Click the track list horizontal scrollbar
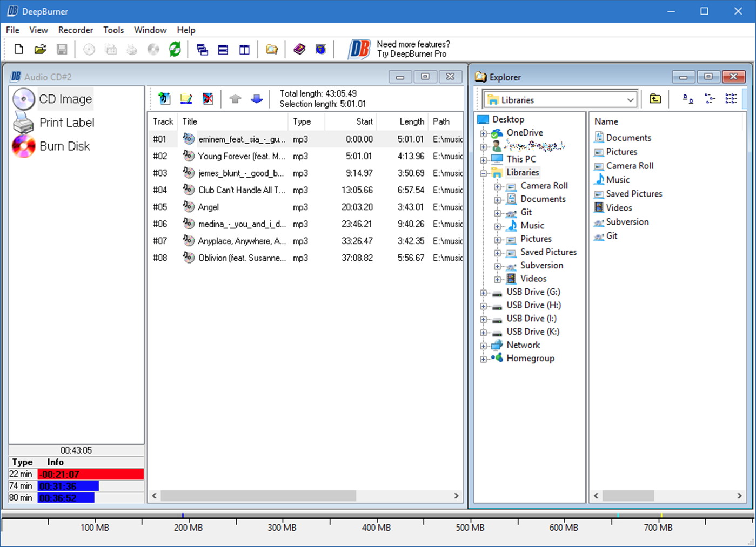The image size is (756, 547). (x=258, y=496)
